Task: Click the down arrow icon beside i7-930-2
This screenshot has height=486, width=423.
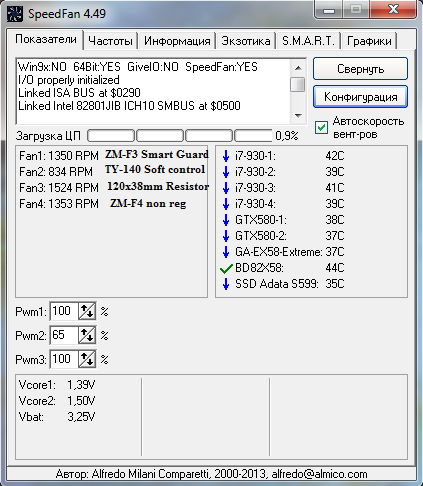Action: (x=226, y=172)
